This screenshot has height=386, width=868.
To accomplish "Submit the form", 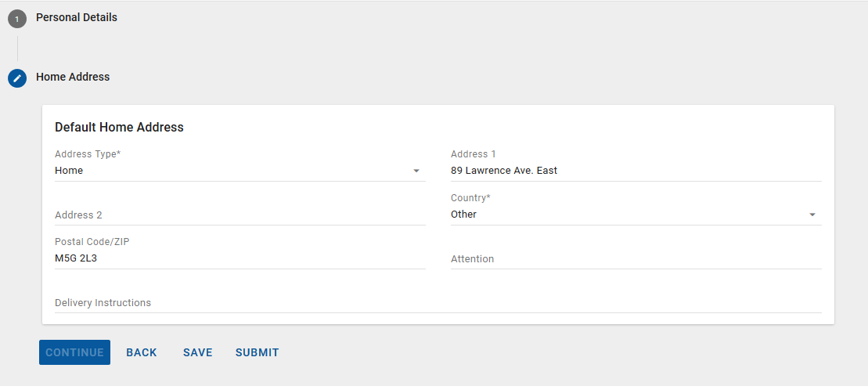I will point(258,352).
